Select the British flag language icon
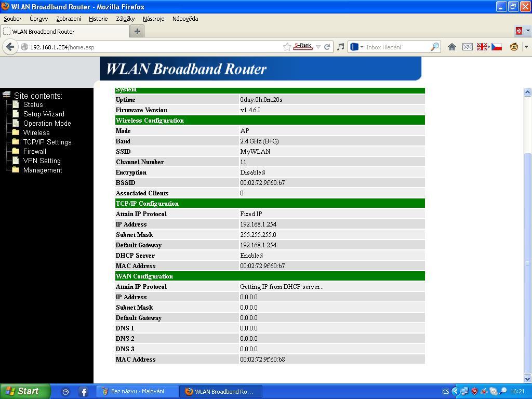 point(482,47)
